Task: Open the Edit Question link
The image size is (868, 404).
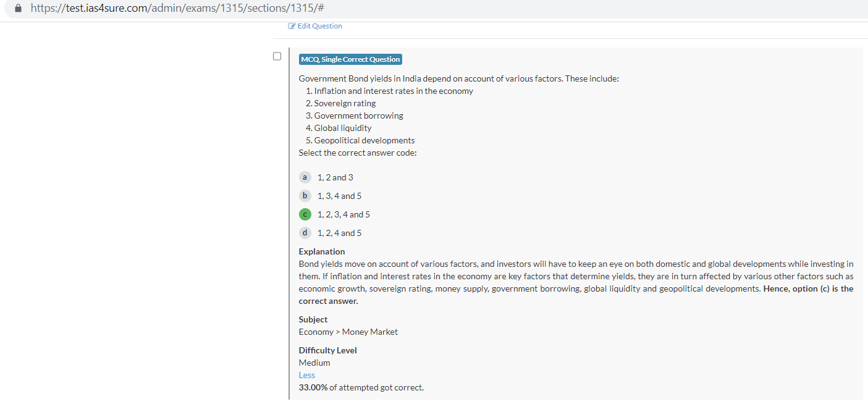Action: (319, 26)
